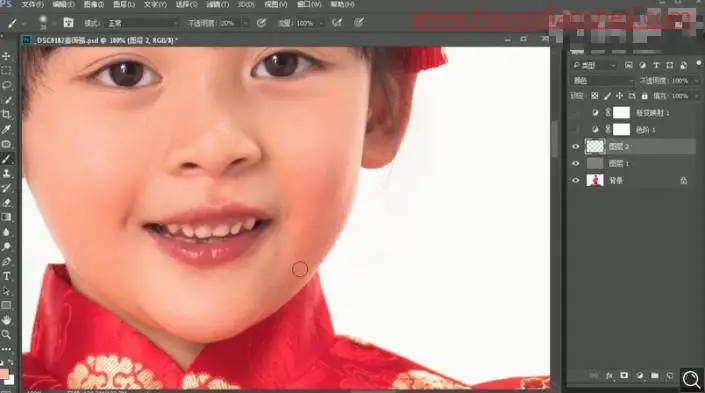705x393 pixels.
Task: Click the background color swatch
Action: tap(10, 380)
